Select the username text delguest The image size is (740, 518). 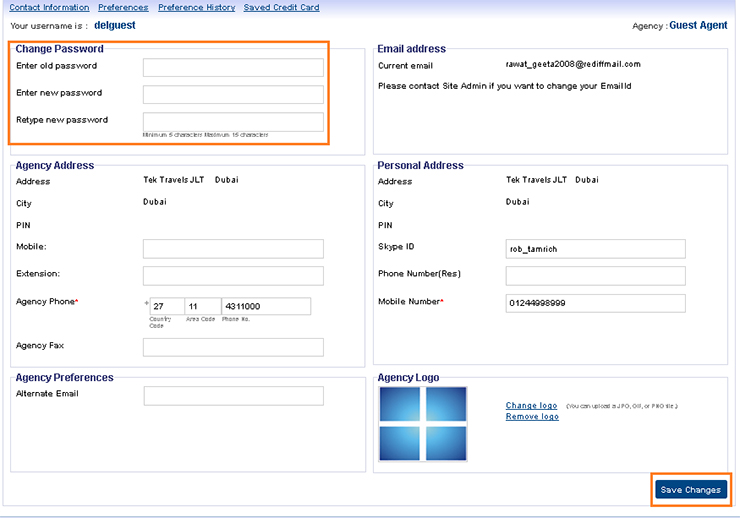click(x=115, y=25)
